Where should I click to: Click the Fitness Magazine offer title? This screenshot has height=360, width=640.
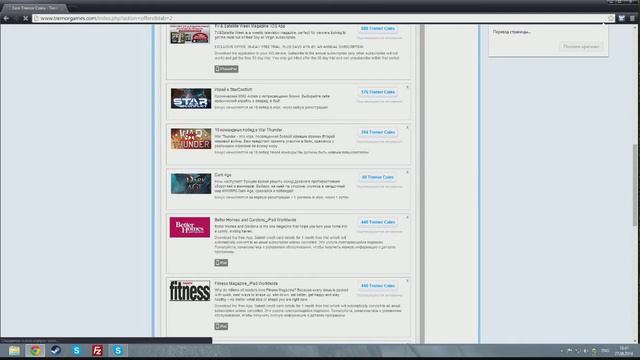tap(246, 283)
